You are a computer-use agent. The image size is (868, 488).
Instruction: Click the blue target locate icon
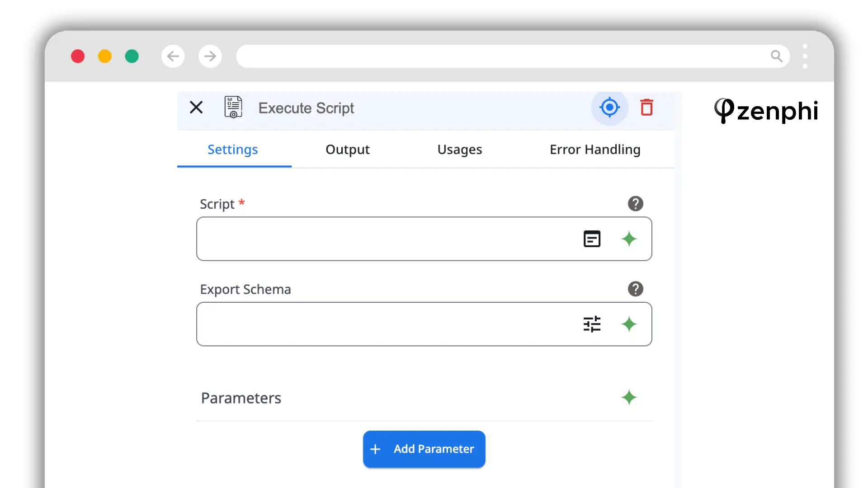point(609,108)
